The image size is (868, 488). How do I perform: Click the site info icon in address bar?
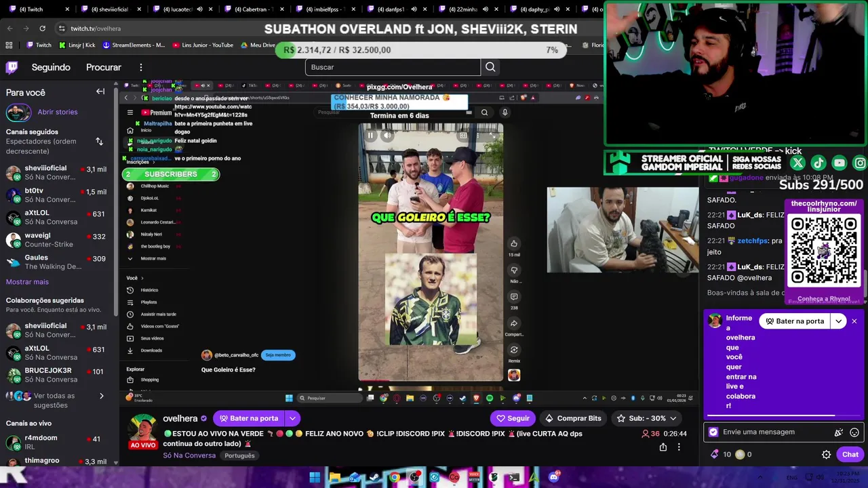point(62,28)
